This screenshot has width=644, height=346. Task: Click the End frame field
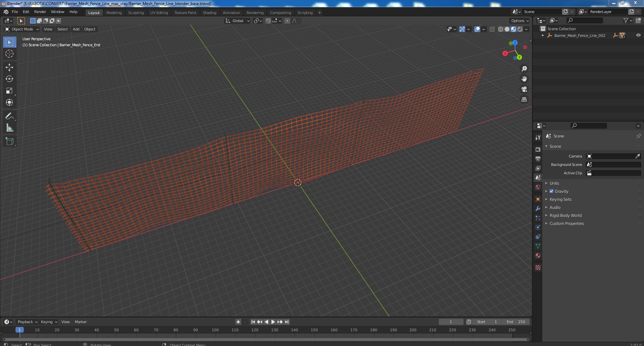tap(516, 322)
